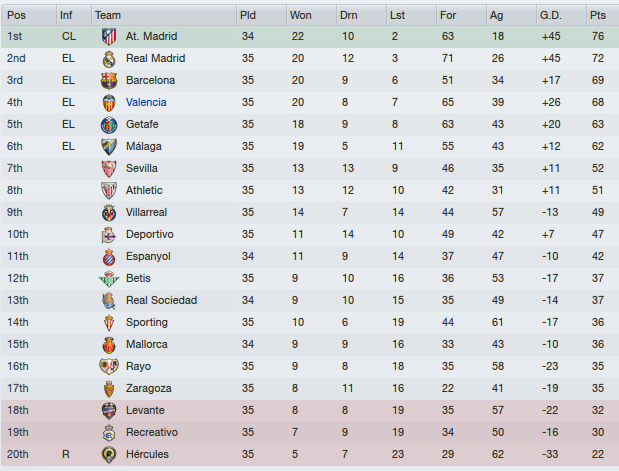The height and width of the screenshot is (471, 619).
Task: Click the Espanyol club badge
Action: tap(109, 257)
